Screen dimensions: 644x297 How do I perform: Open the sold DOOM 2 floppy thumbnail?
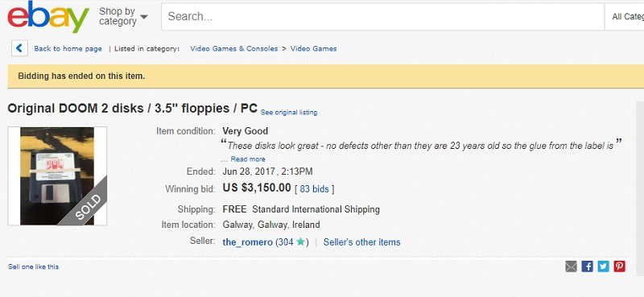(57, 175)
